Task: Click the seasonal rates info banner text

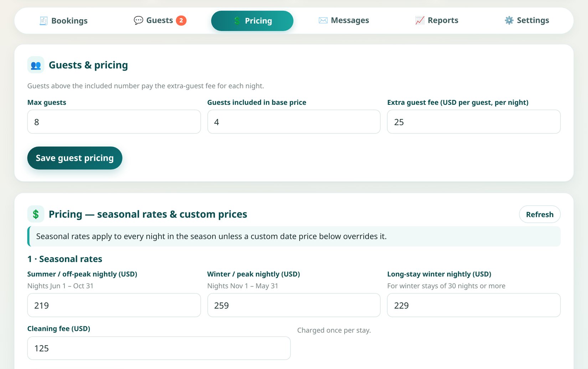Action: [211, 236]
